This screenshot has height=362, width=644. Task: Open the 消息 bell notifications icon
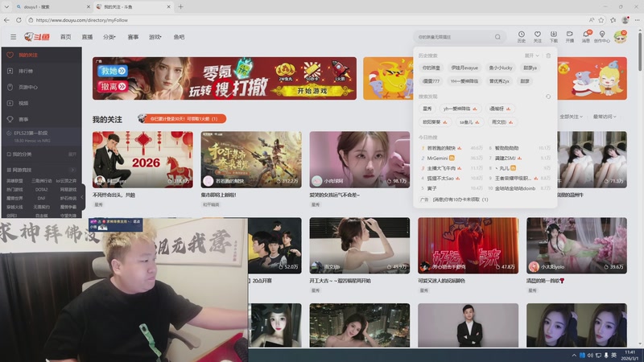(x=586, y=36)
